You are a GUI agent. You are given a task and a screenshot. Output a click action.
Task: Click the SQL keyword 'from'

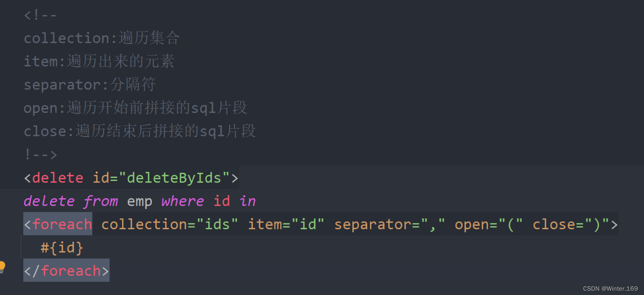[100, 201]
